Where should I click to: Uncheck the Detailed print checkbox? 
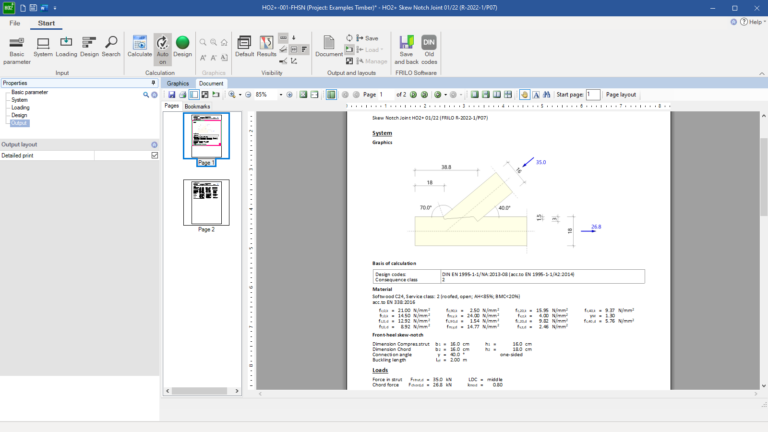[x=154, y=155]
